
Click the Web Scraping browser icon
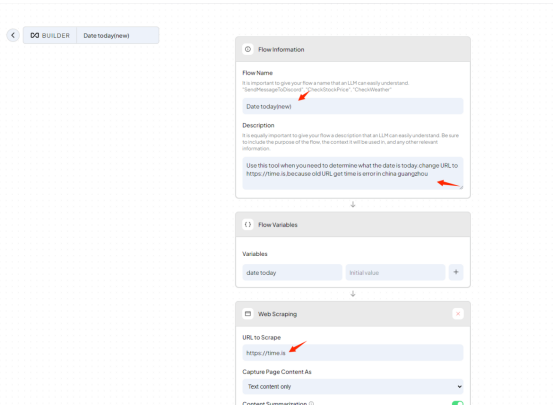248,314
